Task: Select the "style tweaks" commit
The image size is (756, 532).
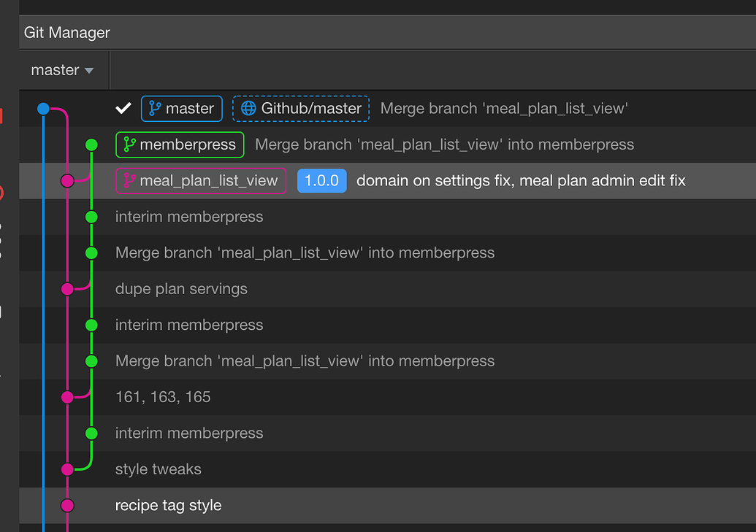Action: (x=159, y=469)
